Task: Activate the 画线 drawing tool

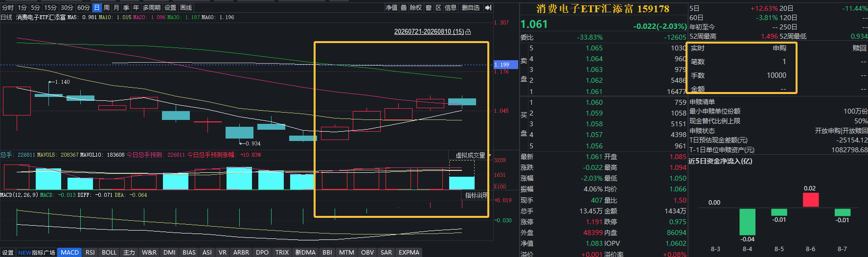Action: click(x=186, y=7)
